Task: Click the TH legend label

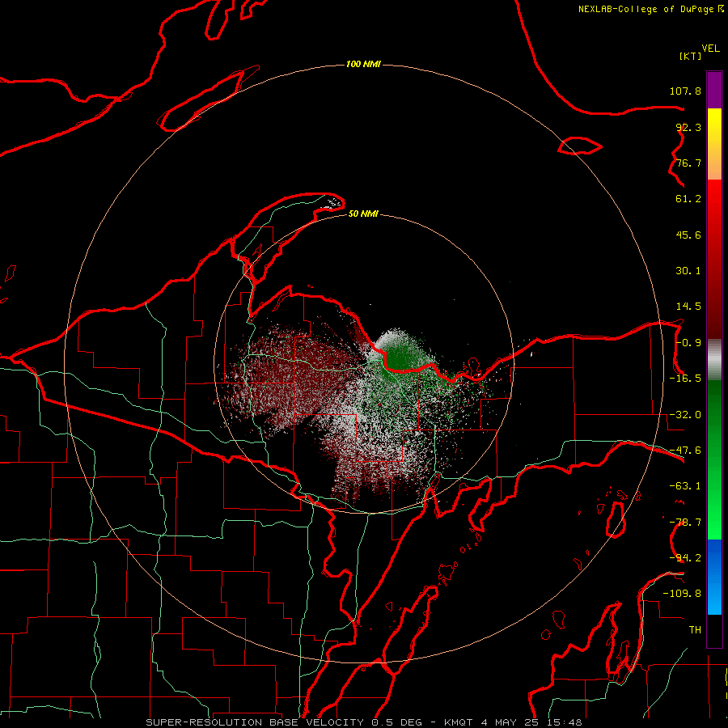Action: click(x=695, y=630)
